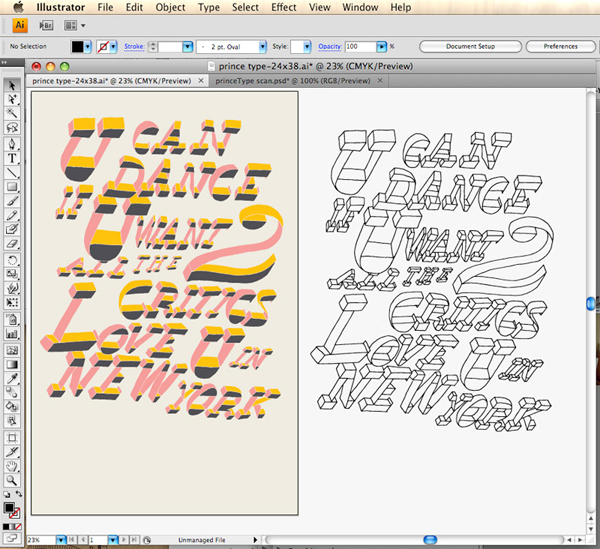Image resolution: width=600 pixels, height=549 pixels.
Task: Open fill color dropdown in control bar
Action: (88, 47)
